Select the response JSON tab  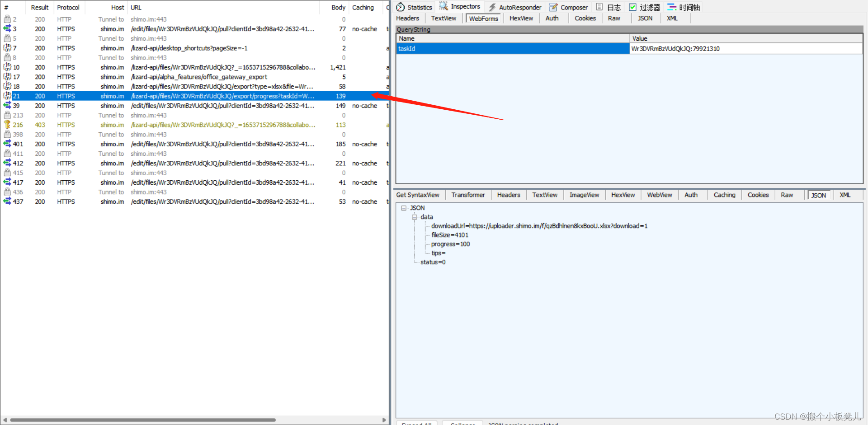tap(818, 195)
